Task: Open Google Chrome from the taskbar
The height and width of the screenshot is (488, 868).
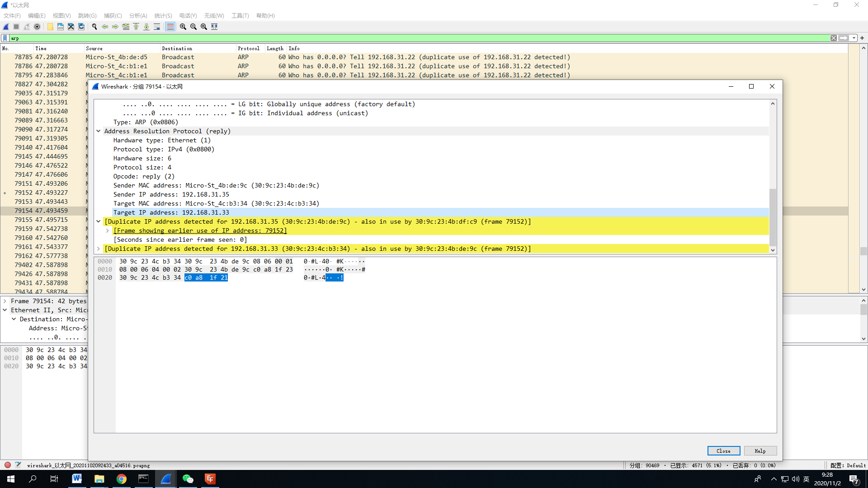Action: (x=121, y=479)
